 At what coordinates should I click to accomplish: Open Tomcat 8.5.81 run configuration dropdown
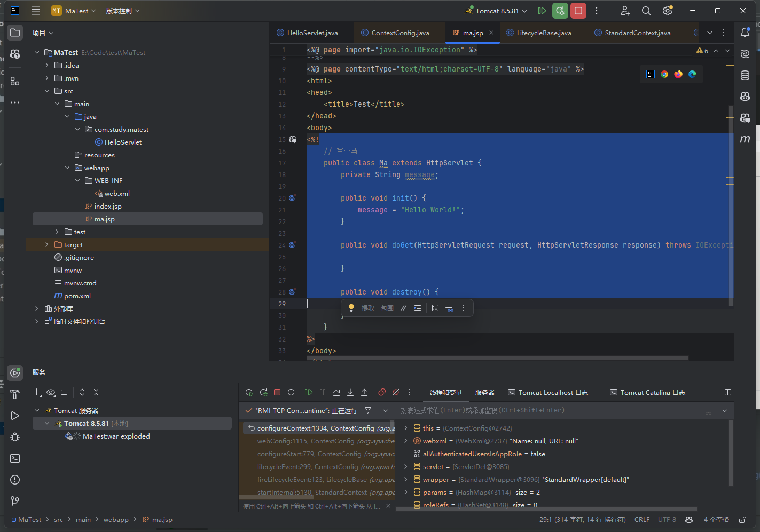coord(497,11)
